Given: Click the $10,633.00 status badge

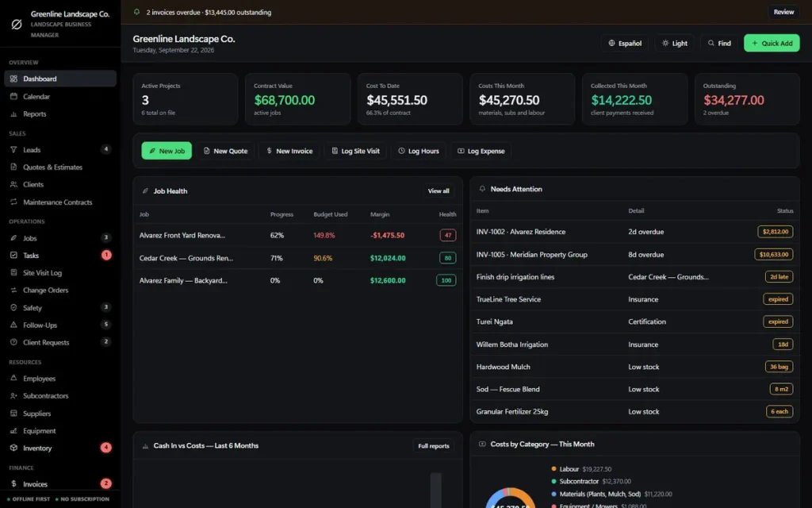Looking at the screenshot, I should point(773,255).
